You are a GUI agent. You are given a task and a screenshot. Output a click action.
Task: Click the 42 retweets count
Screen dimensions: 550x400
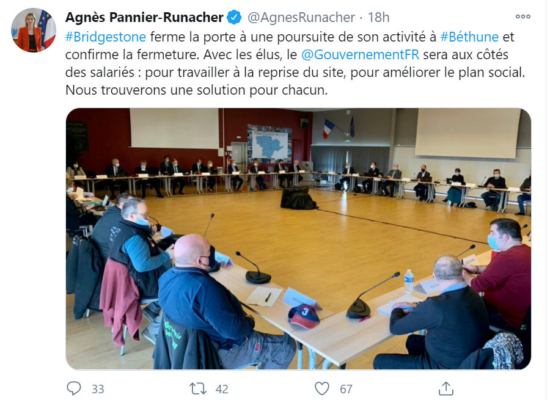pyautogui.click(x=222, y=389)
